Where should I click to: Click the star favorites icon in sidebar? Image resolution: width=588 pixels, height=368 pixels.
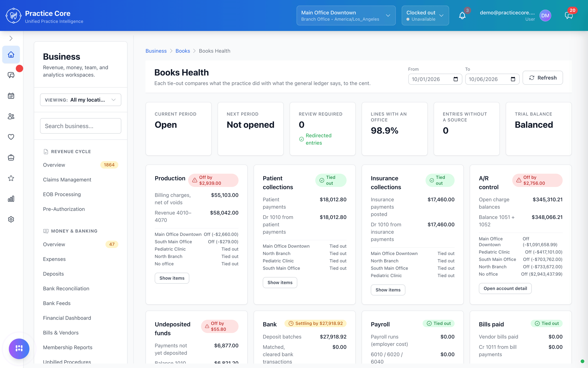point(11,178)
